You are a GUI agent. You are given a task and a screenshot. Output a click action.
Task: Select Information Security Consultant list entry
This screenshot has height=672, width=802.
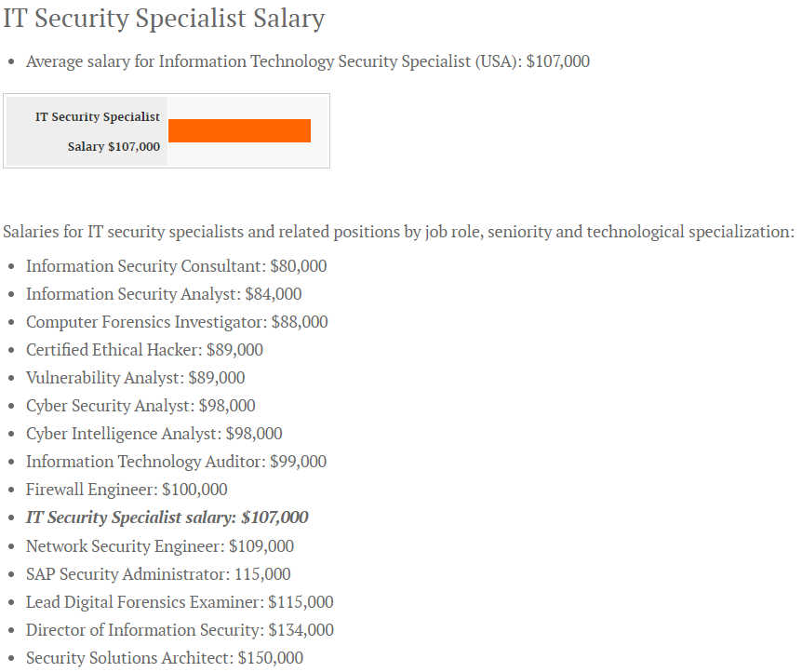pos(176,266)
